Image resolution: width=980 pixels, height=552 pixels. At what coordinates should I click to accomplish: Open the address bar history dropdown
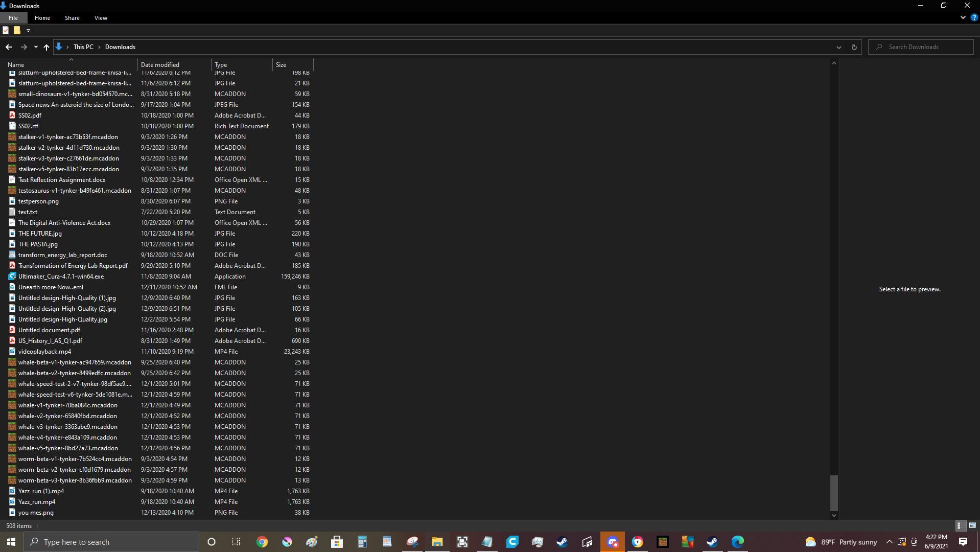coord(838,47)
